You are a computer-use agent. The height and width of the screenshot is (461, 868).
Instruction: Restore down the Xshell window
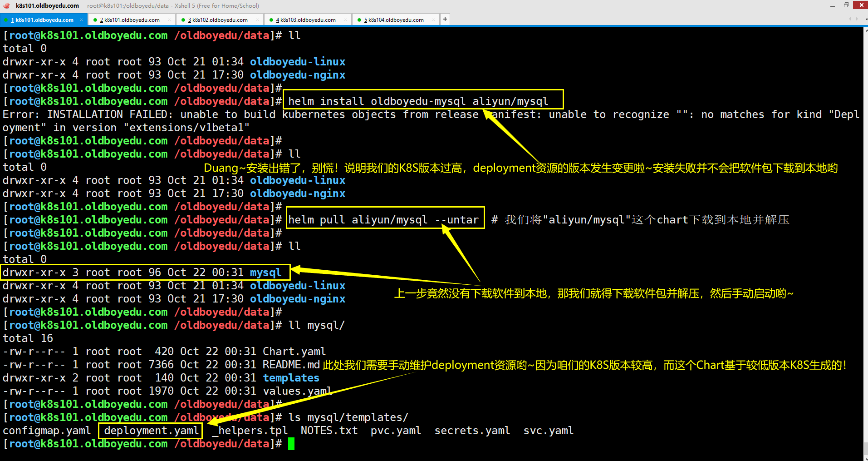[x=846, y=5]
